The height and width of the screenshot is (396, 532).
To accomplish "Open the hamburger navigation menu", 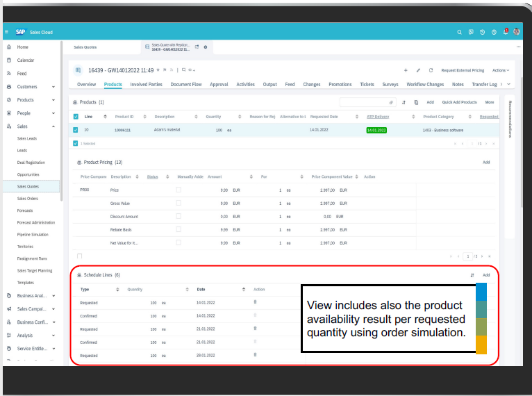I will point(6,32).
